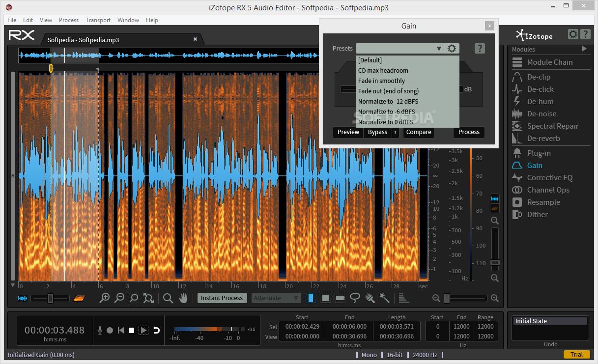Choose Normalize to -12 dBFS preset
Viewport: 598px width, 364px height.
(x=407, y=101)
